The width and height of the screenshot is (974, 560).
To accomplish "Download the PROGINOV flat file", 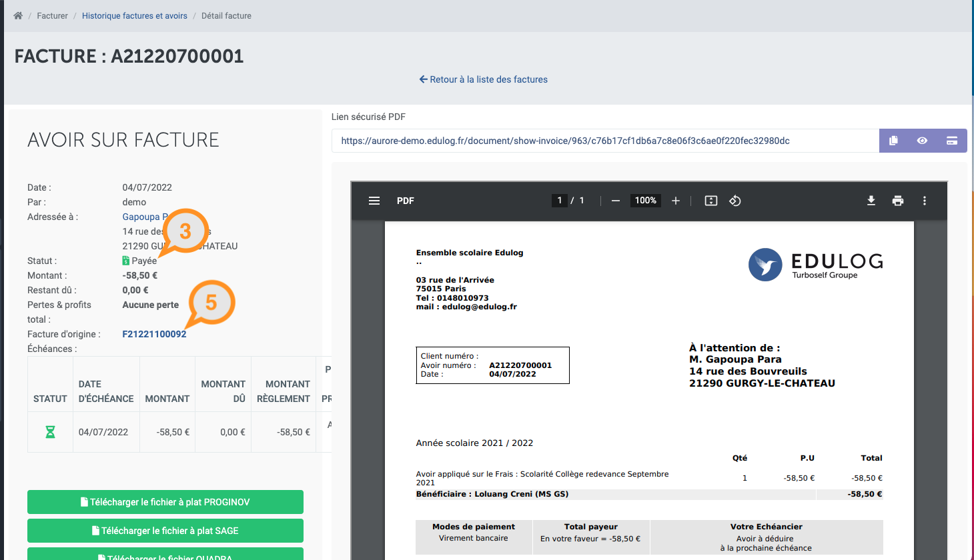I will (x=165, y=502).
